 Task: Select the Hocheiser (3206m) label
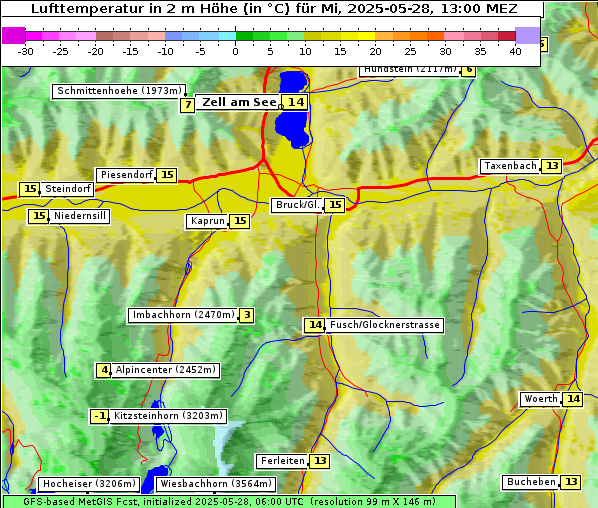point(89,484)
